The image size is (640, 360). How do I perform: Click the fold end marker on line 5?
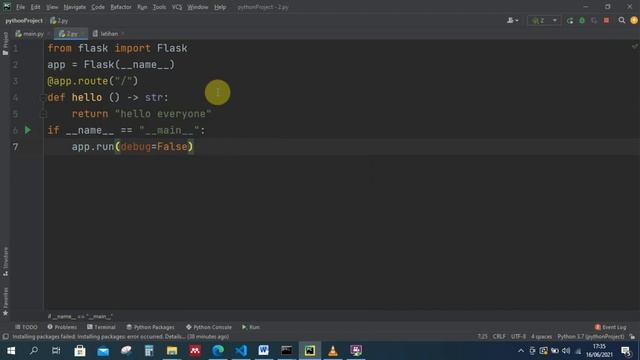[x=43, y=114]
